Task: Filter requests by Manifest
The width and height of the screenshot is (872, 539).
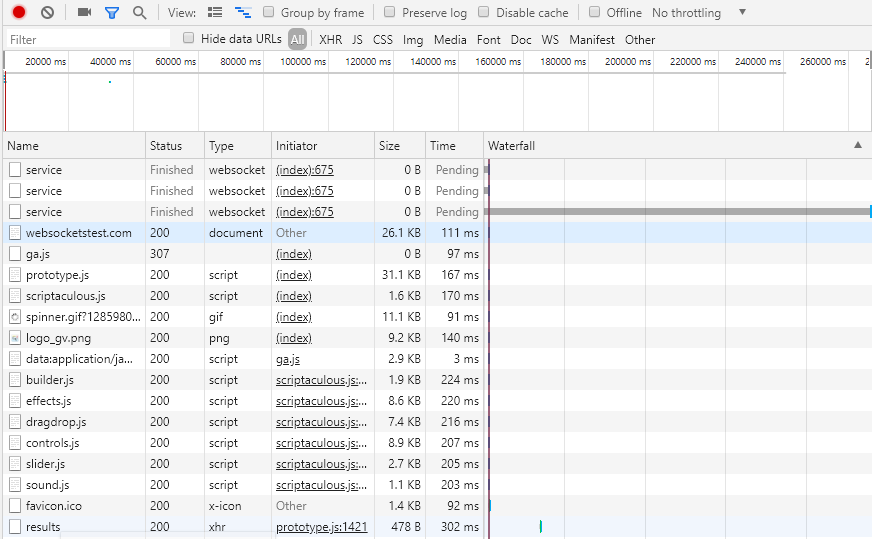Action: 592,39
